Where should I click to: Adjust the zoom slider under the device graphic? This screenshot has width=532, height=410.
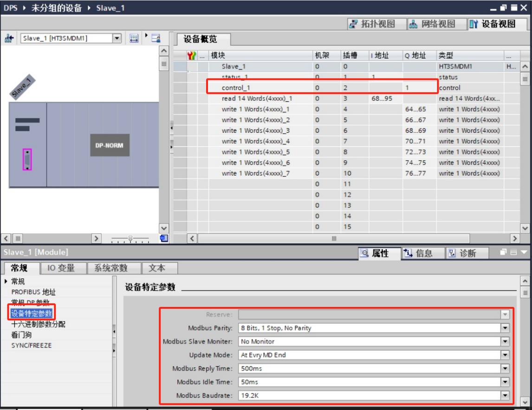[x=130, y=239]
